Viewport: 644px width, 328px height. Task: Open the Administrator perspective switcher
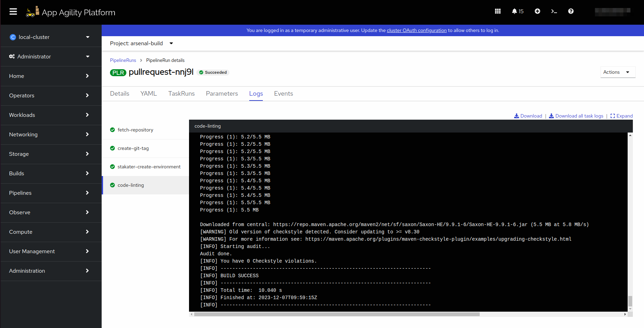click(51, 57)
